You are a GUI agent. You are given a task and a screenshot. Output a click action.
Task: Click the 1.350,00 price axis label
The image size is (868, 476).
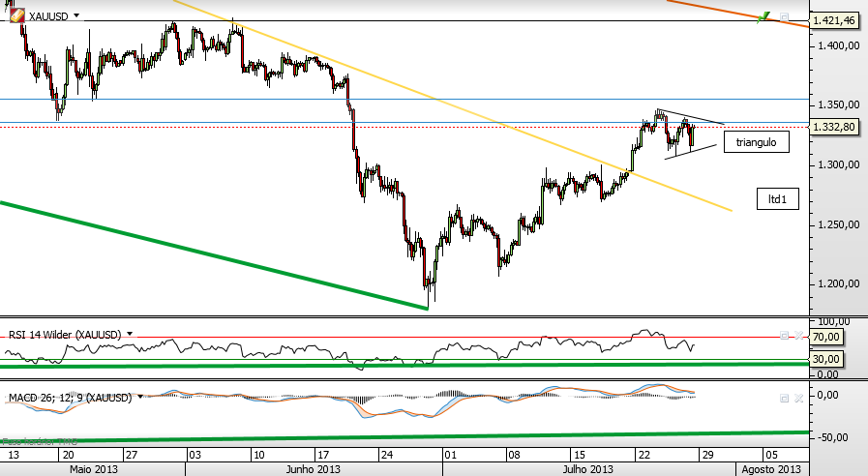tap(839, 104)
